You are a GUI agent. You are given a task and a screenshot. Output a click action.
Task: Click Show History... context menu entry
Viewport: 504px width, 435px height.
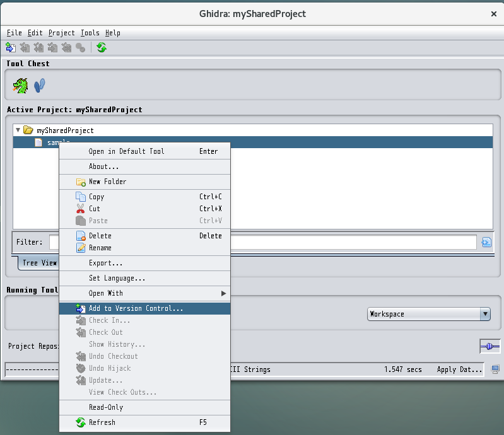144,344
